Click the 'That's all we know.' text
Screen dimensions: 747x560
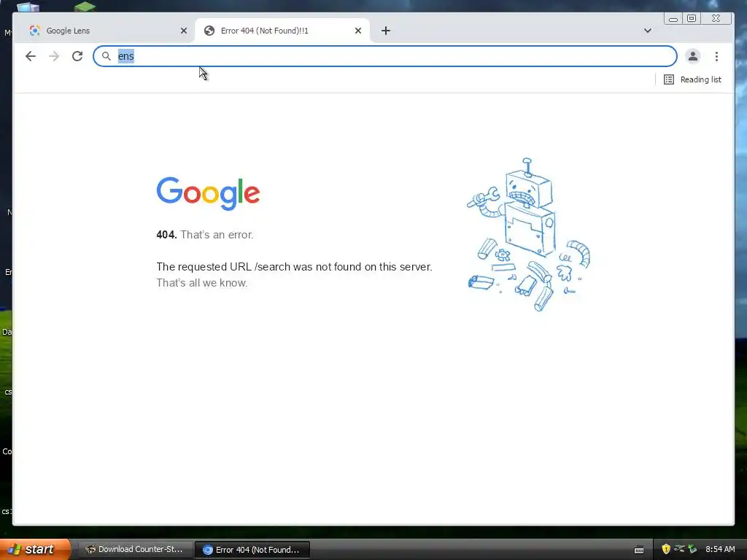click(202, 283)
